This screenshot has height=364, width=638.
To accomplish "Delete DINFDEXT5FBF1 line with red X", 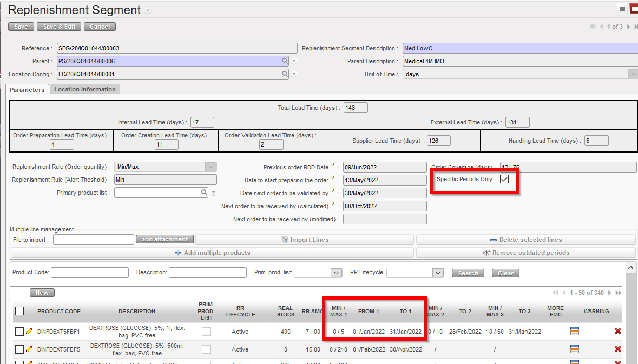I will [618, 332].
